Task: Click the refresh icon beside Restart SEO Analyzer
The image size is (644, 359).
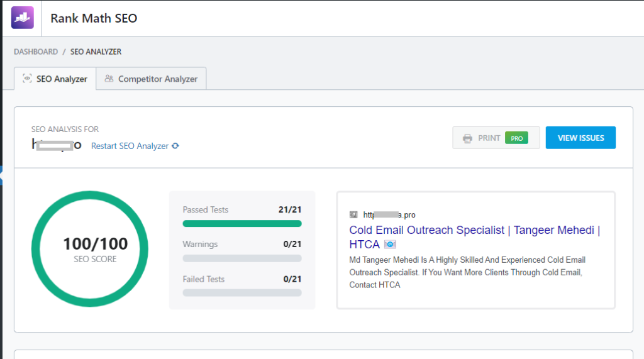Action: point(175,146)
